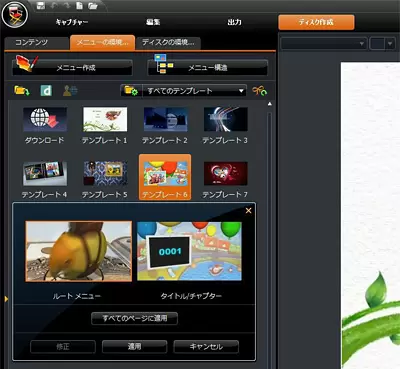Select the テンプレート 7 hearts thumbnail
Screen dimensions: 400x369
226,173
